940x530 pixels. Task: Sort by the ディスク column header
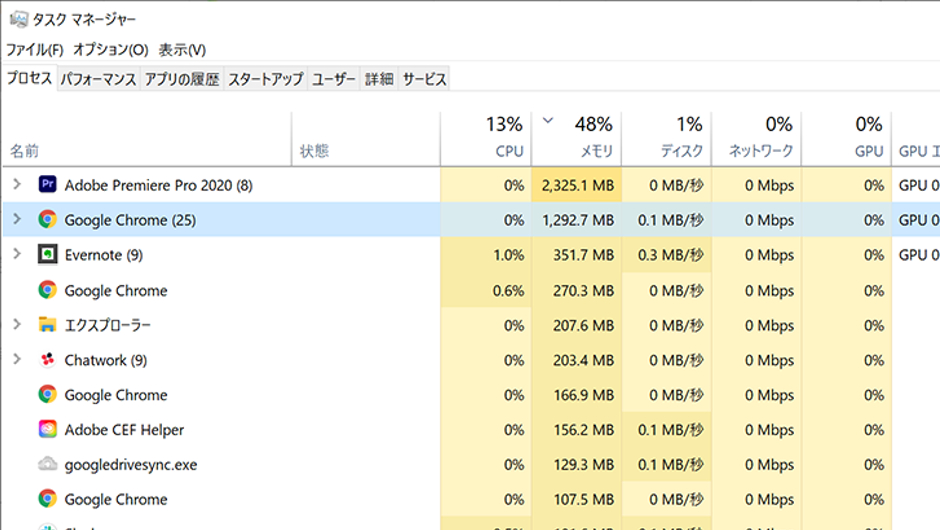coord(667,139)
